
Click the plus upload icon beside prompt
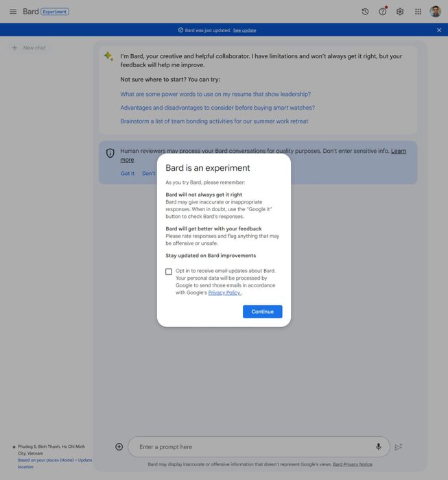pyautogui.click(x=119, y=446)
